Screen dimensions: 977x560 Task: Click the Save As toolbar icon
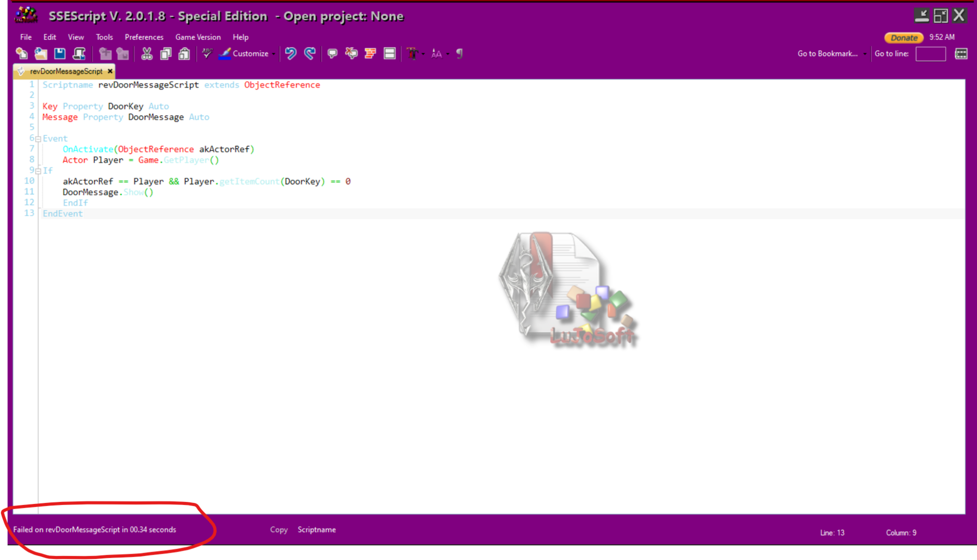click(79, 53)
